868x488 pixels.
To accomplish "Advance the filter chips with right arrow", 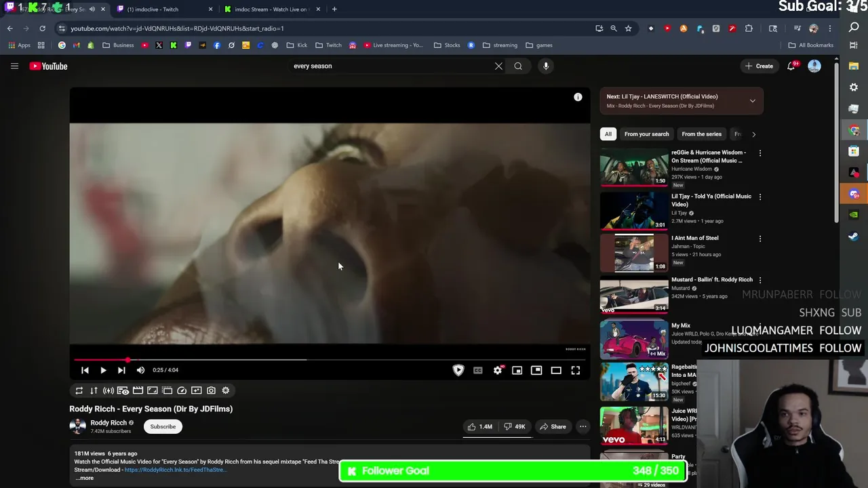I will (753, 134).
